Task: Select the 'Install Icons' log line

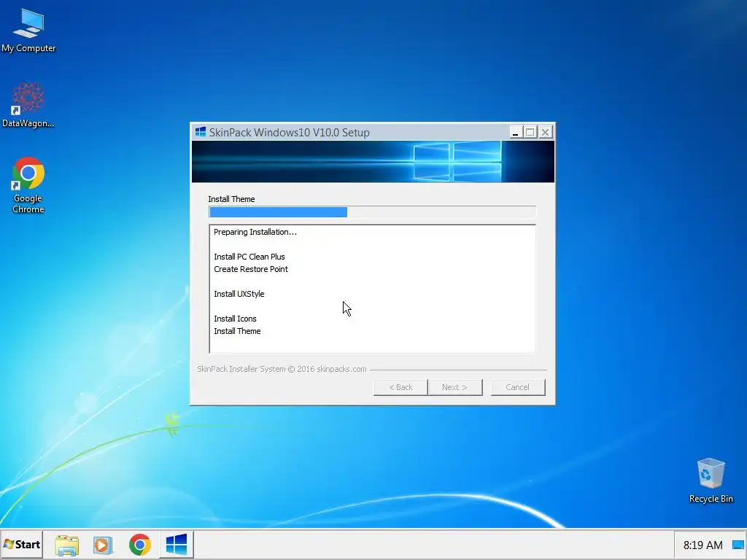Action: click(235, 319)
